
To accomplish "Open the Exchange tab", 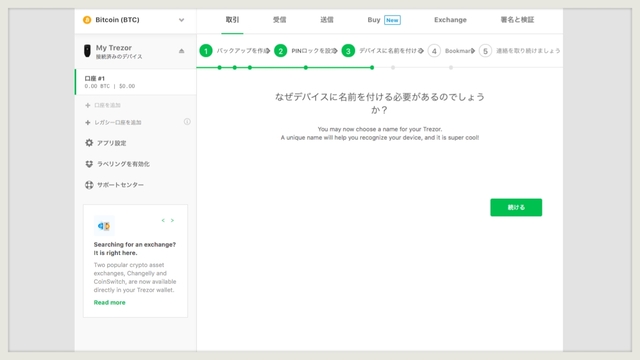I will [450, 20].
